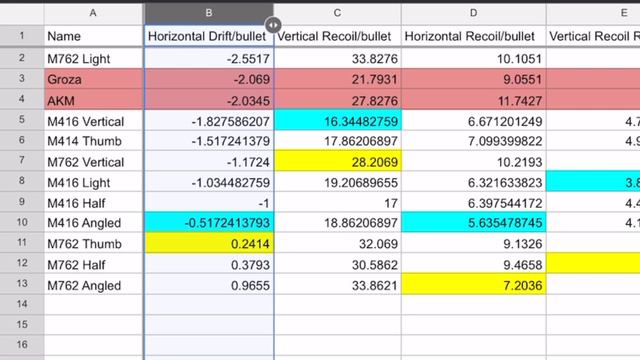The height and width of the screenshot is (360, 640).
Task: Click the yellow cell with value 7.2036
Action: pyautogui.click(x=473, y=285)
